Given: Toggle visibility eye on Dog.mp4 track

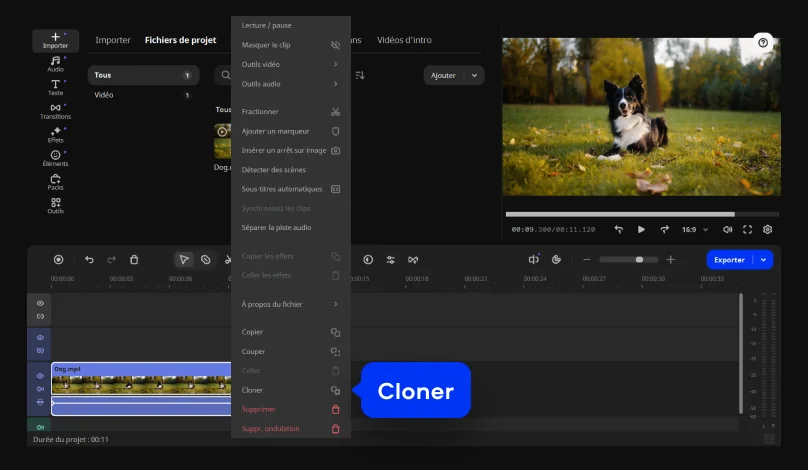Looking at the screenshot, I should (40, 376).
